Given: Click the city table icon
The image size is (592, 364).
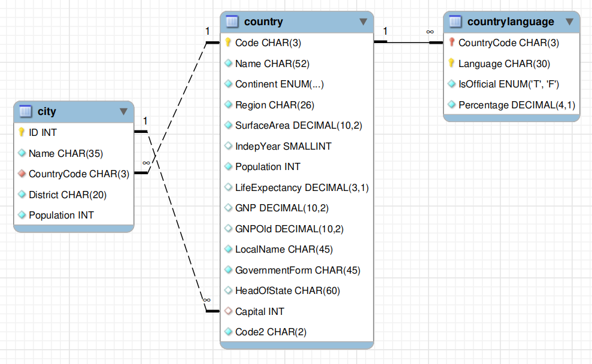Looking at the screenshot, I should tap(25, 111).
